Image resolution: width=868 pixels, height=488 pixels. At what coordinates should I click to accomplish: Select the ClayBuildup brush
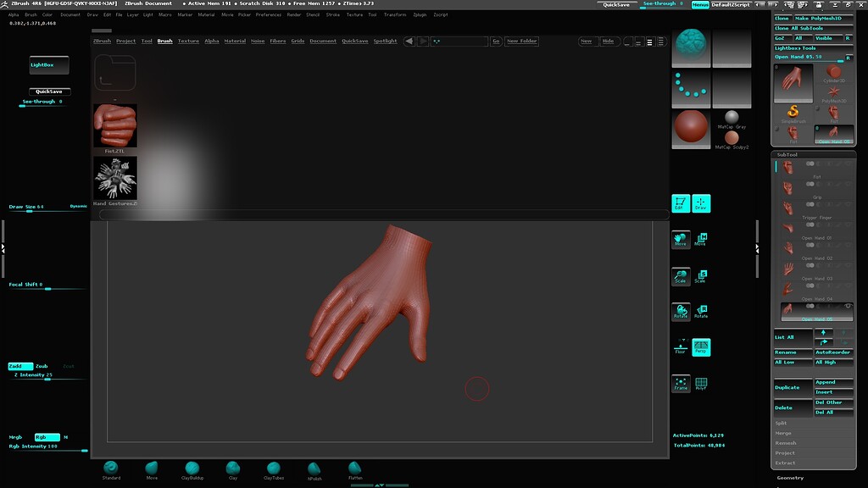coord(192,467)
